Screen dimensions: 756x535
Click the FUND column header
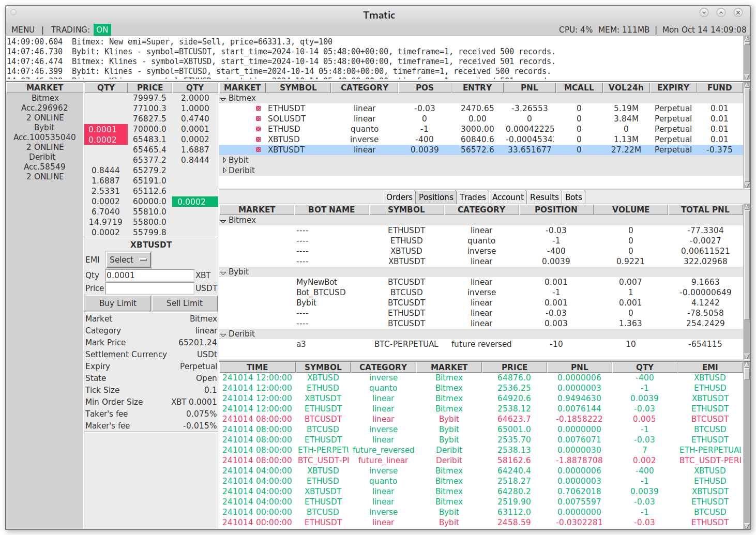719,88
